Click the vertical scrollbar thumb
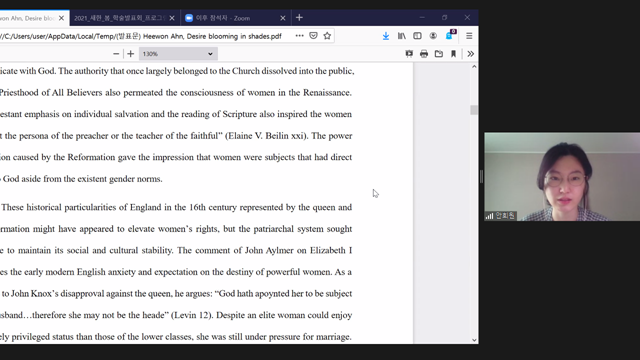This screenshot has height=360, width=640. tap(474, 110)
